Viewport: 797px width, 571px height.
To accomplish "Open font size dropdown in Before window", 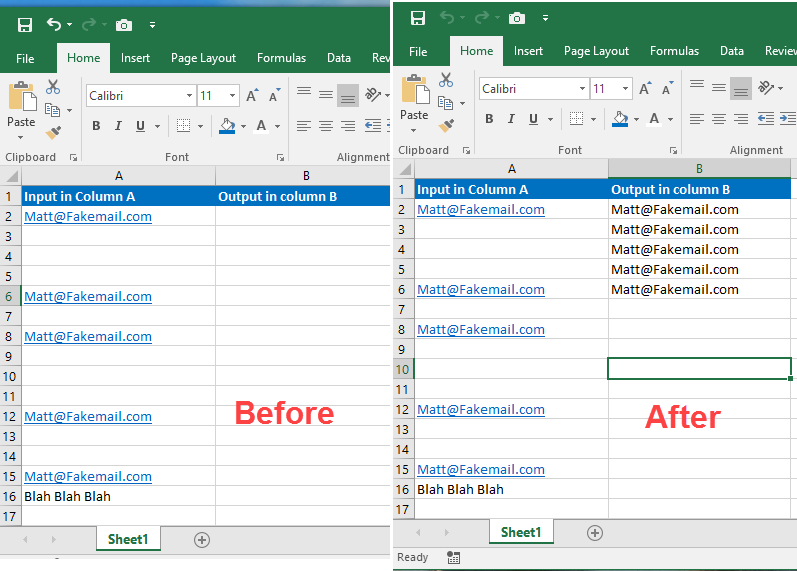I will (x=232, y=96).
